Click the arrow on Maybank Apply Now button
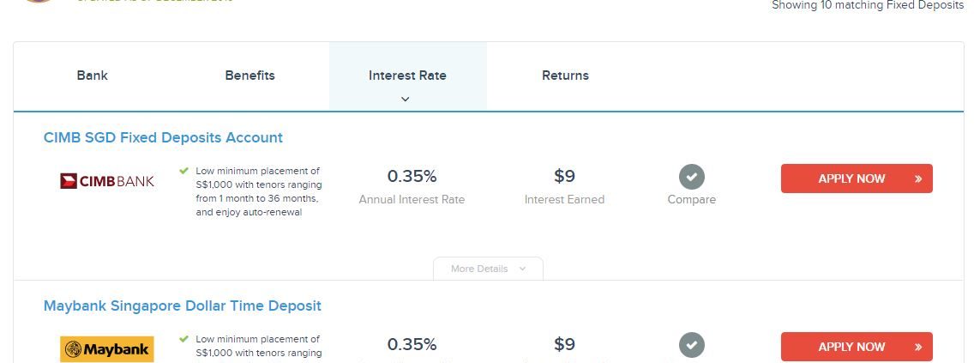 tap(918, 347)
